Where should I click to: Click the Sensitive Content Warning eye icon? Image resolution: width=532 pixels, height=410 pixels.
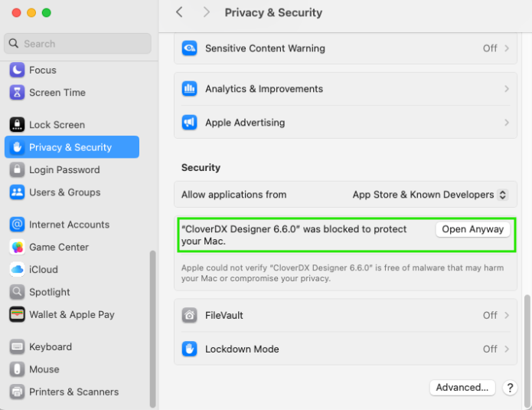click(189, 48)
